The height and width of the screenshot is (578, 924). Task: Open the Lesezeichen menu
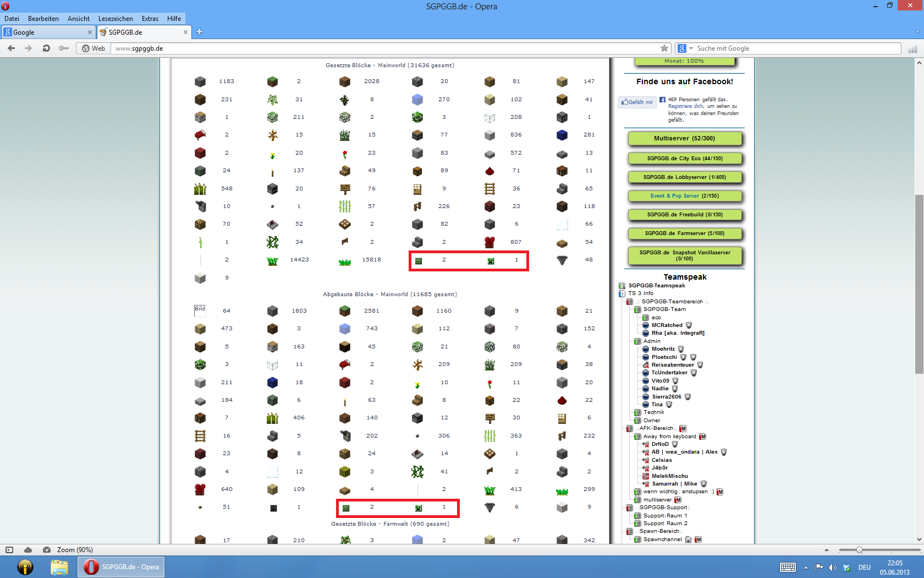coord(116,19)
